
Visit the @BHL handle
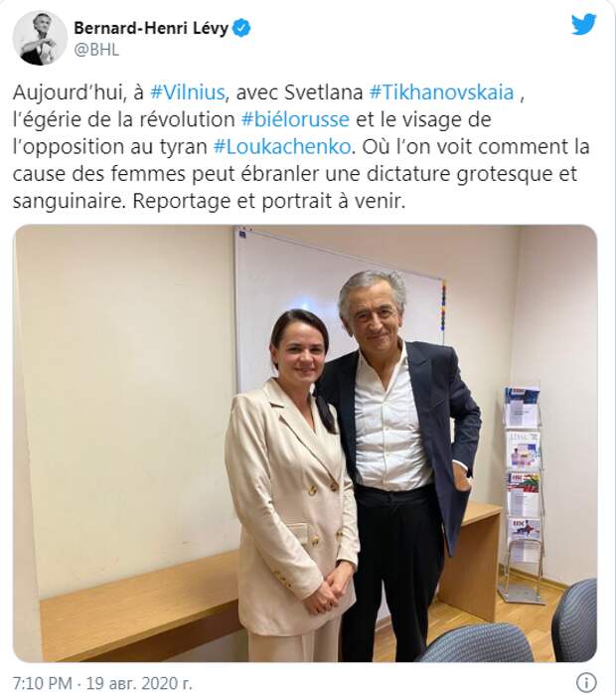click(x=96, y=50)
